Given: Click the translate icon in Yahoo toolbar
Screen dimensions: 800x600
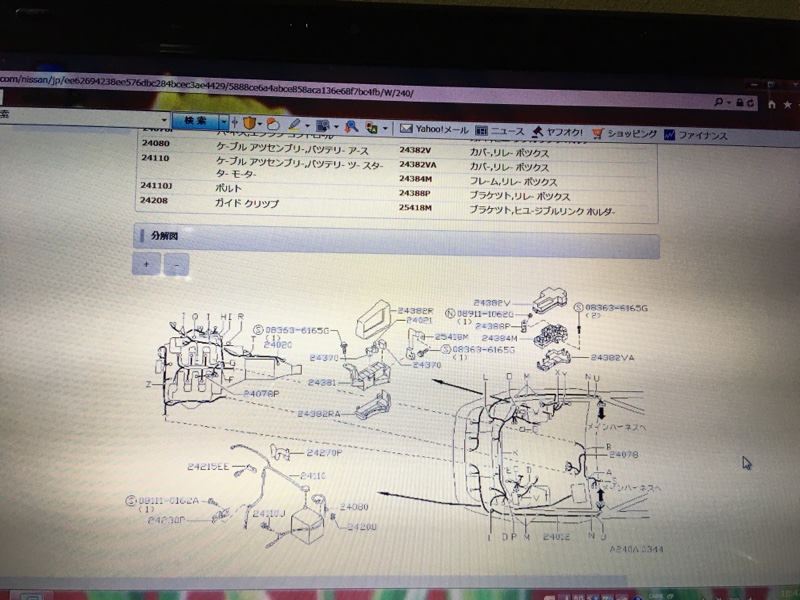Looking at the screenshot, I should tap(371, 128).
